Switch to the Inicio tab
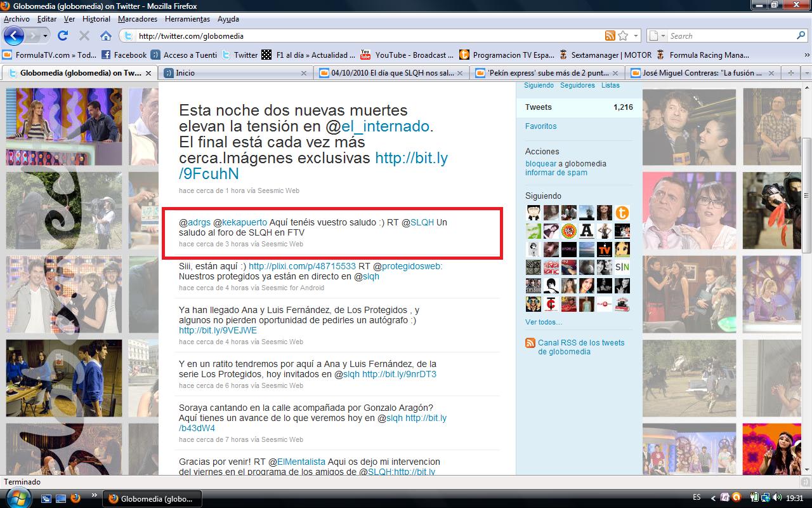Viewport: 812px width, 508px height. click(x=185, y=73)
